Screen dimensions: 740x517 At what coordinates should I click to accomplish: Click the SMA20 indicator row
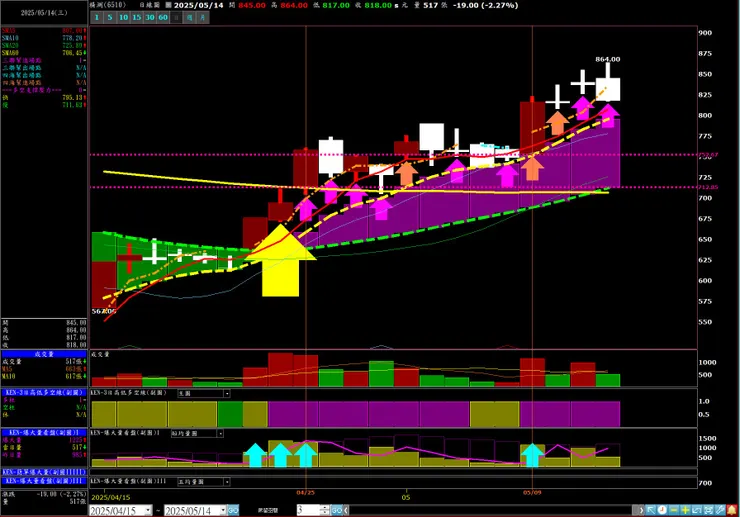pyautogui.click(x=44, y=45)
